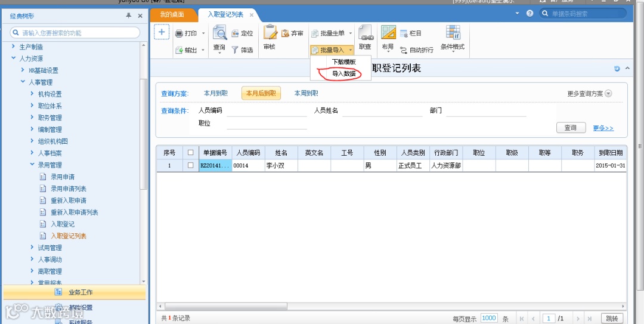Click the refresh icon beside list title
The image size is (644, 324).
click(x=617, y=69)
